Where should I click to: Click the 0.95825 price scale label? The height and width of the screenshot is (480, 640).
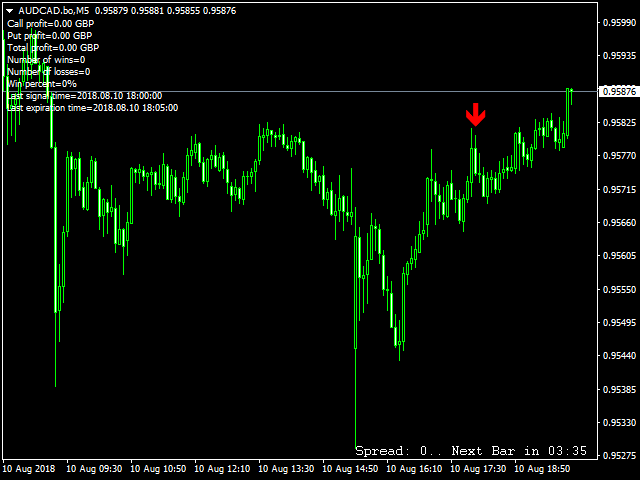point(619,123)
